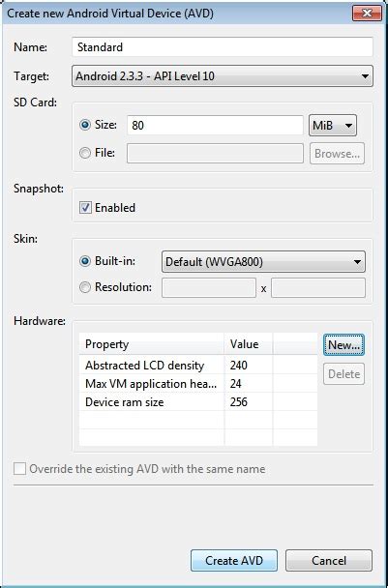The height and width of the screenshot is (588, 388).
Task: Click the Delete hardware button
Action: pyautogui.click(x=343, y=374)
